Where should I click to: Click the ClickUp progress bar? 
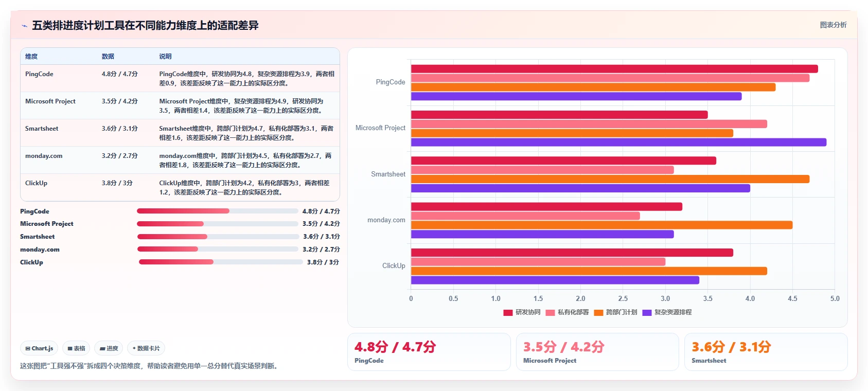[221, 262]
